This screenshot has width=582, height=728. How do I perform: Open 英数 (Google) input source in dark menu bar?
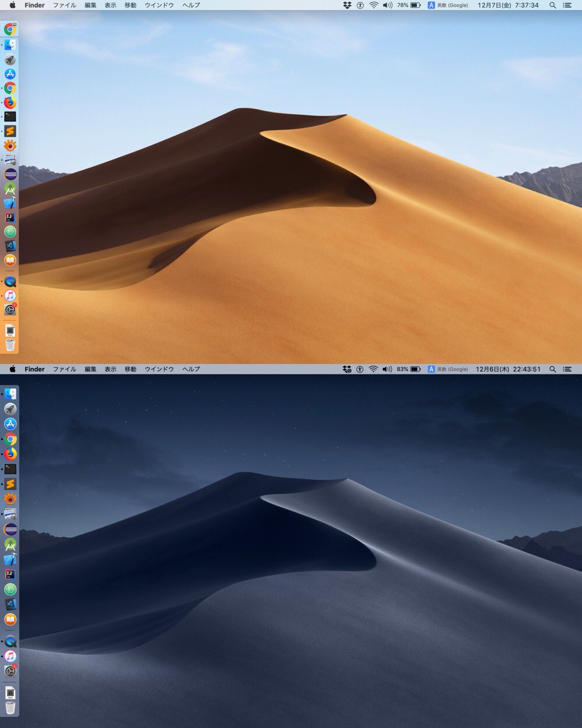(x=448, y=369)
